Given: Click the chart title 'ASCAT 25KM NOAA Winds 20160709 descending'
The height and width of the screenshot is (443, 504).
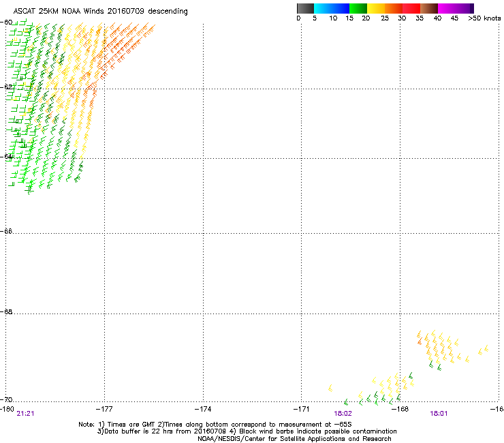Looking at the screenshot, I should 100,12.
